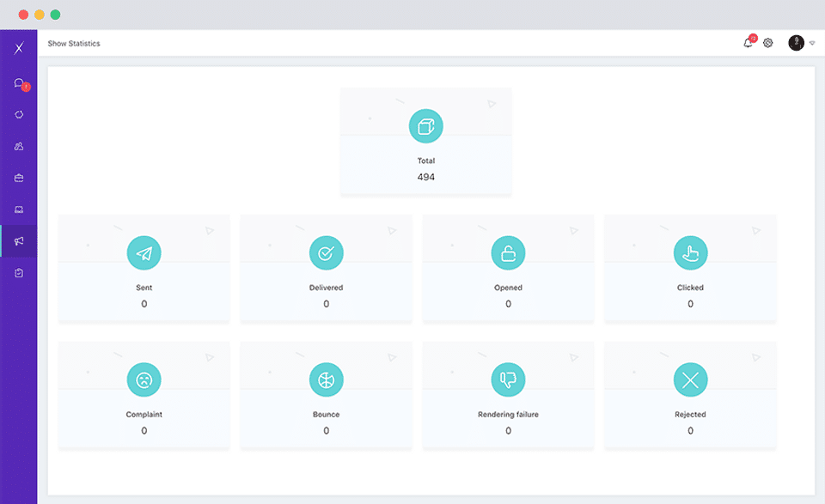Click the 'Clicked' label
825x504 pixels.
pyautogui.click(x=690, y=288)
